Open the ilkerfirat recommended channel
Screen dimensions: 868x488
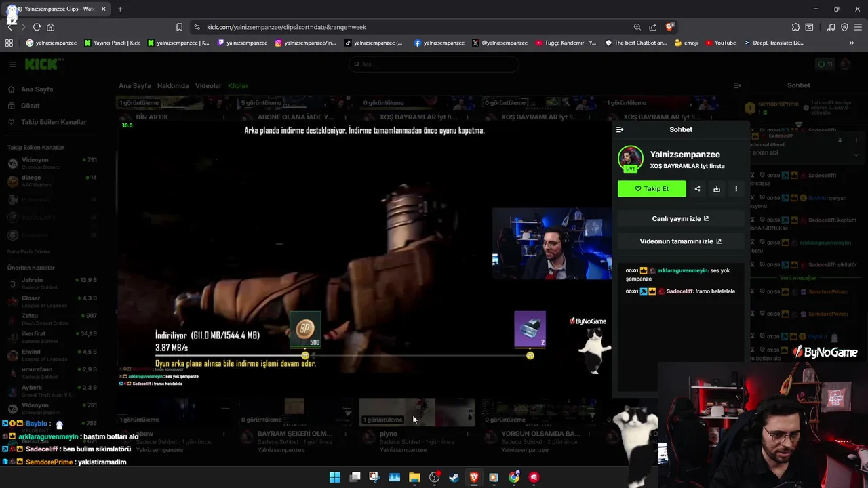click(52, 337)
